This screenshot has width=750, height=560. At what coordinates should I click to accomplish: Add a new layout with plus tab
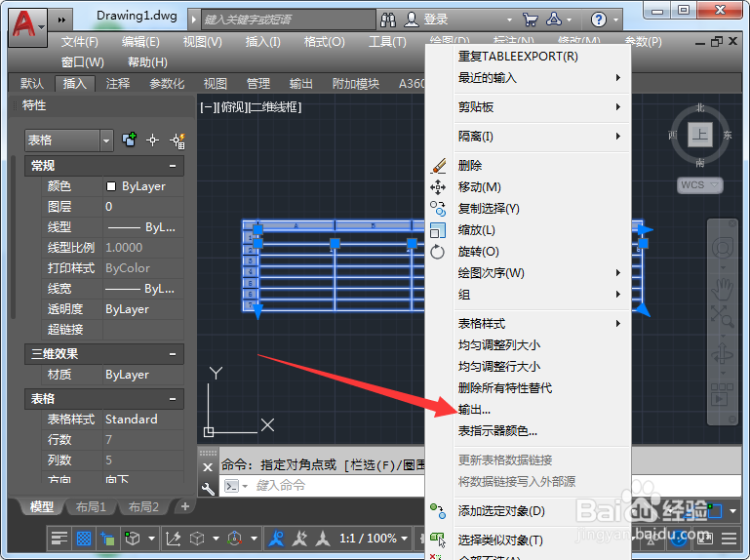[x=185, y=506]
